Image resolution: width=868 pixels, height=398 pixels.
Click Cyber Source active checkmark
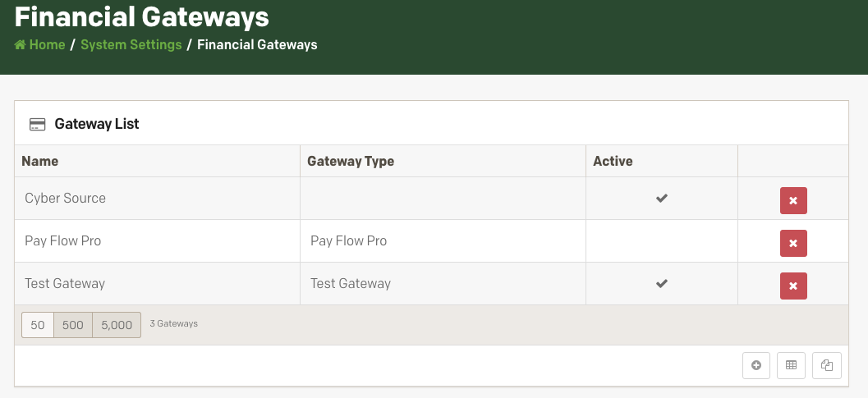coord(661,199)
